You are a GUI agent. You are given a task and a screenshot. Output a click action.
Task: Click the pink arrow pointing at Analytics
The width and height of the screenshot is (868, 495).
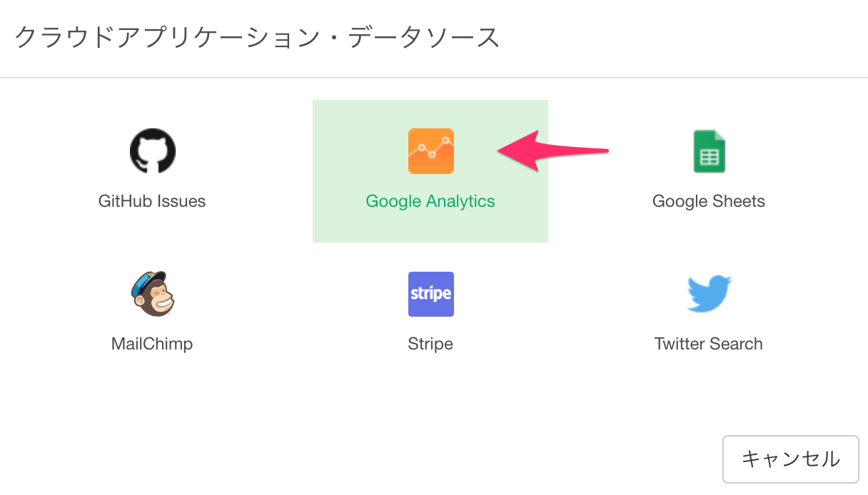pos(552,150)
